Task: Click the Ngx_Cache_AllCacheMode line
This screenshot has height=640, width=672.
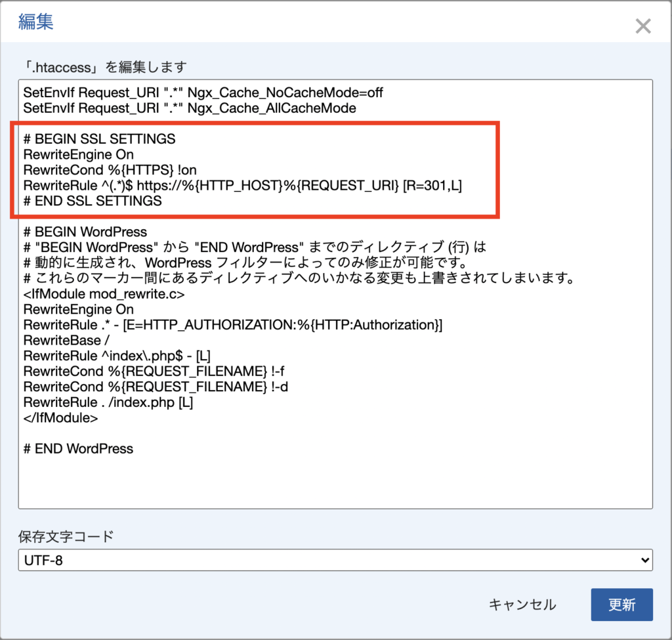Action: tap(190, 108)
